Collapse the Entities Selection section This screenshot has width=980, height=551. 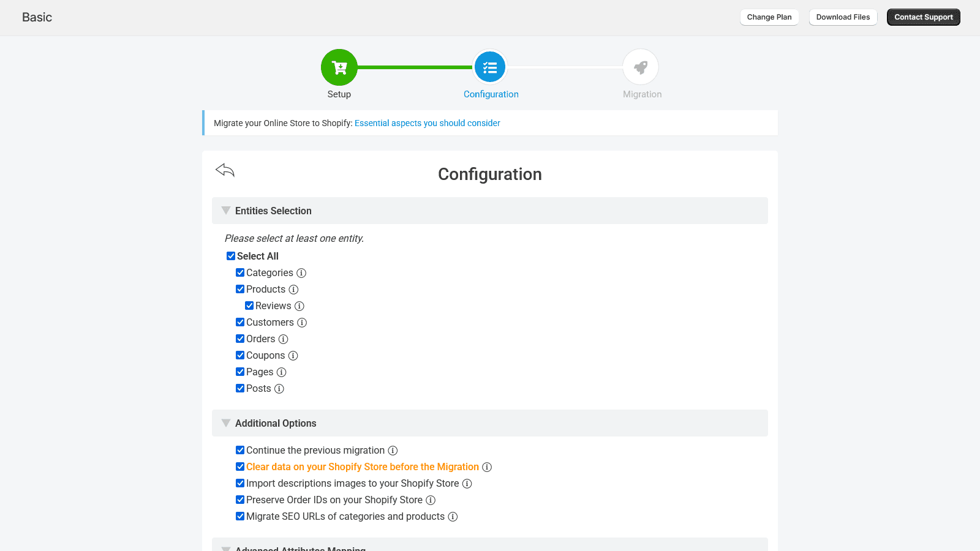[x=490, y=211]
